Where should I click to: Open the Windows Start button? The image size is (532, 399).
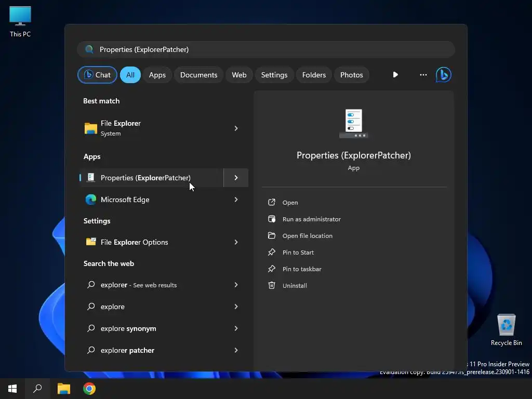click(12, 389)
